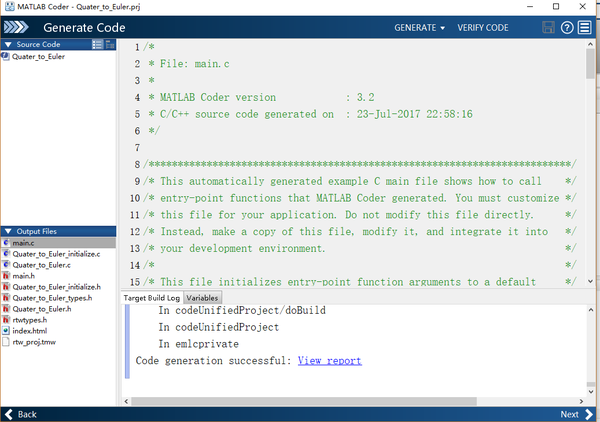Viewport: 600px width, 422px height.
Task: Select the main.h output file
Action: point(26,276)
